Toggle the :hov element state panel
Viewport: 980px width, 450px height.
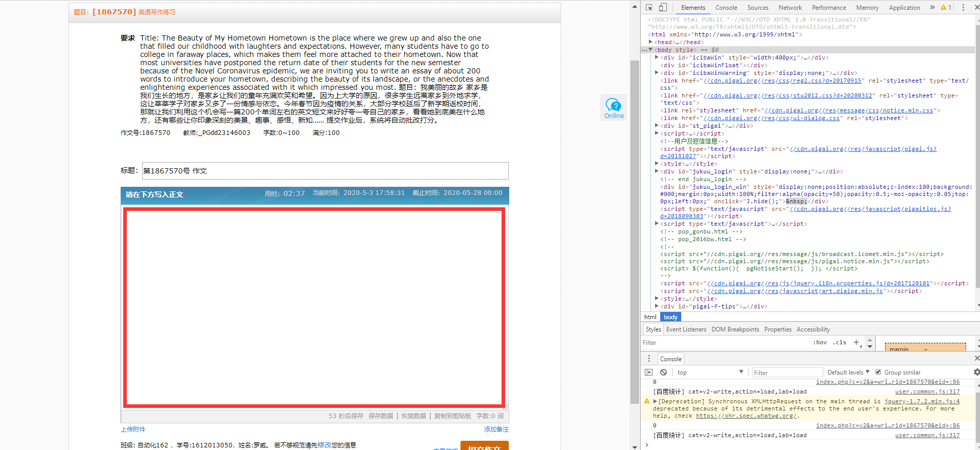click(820, 342)
